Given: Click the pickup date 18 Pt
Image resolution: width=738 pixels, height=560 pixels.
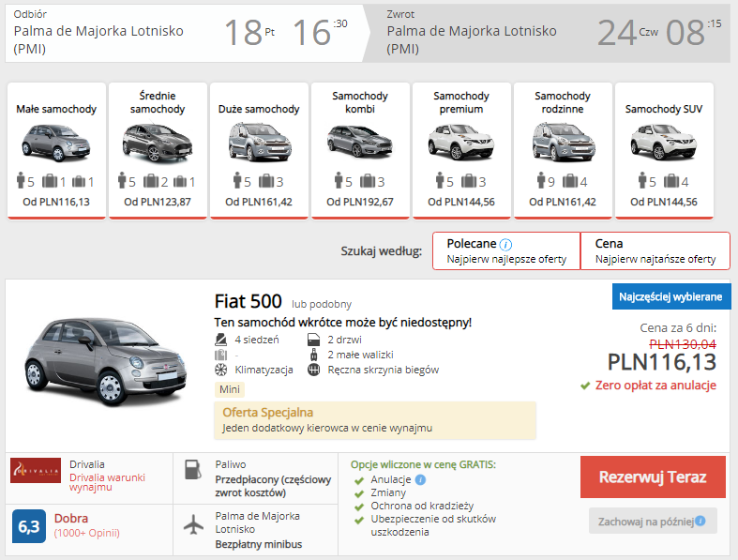Looking at the screenshot, I should [x=249, y=33].
